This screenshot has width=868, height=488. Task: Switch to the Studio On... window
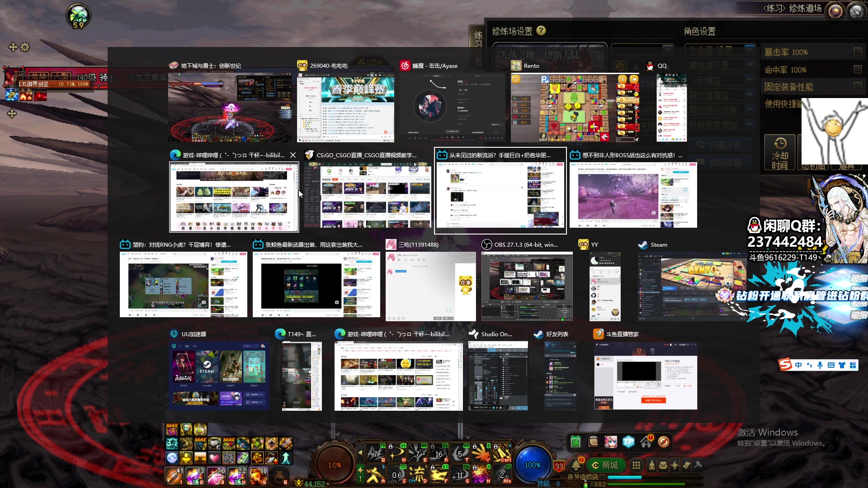498,376
